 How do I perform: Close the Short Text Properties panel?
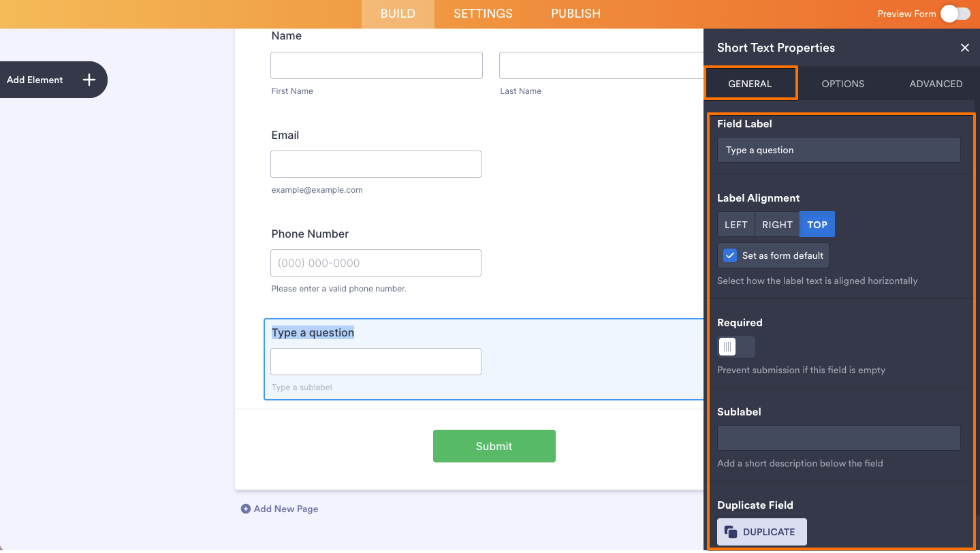(x=964, y=48)
